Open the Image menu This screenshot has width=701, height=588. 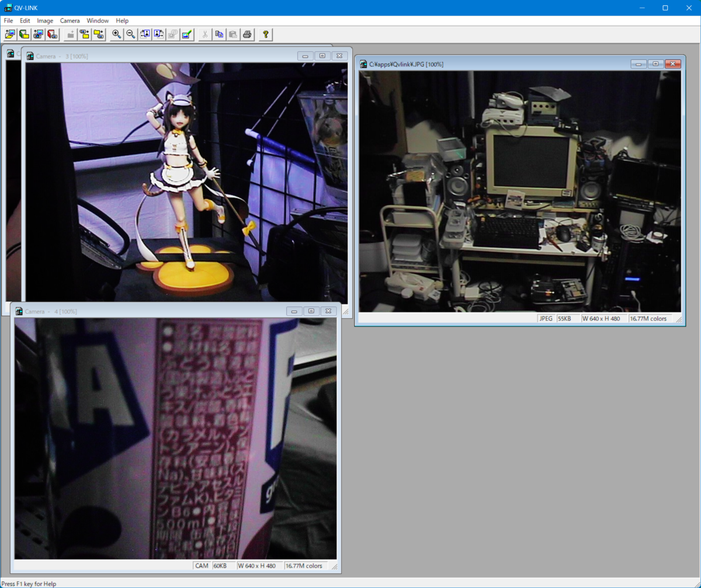(45, 20)
